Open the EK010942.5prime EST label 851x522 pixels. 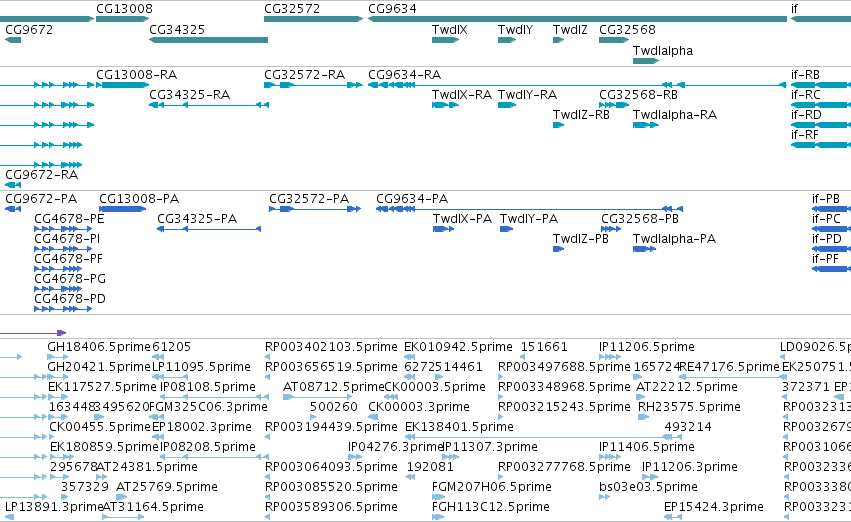click(458, 347)
